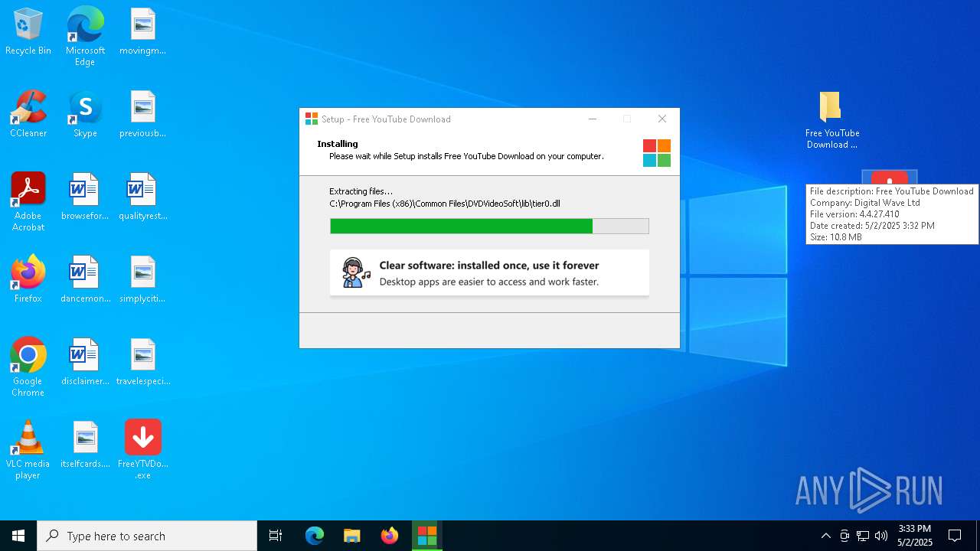Open the notification center icon
The width and height of the screenshot is (980, 551).
click(955, 536)
